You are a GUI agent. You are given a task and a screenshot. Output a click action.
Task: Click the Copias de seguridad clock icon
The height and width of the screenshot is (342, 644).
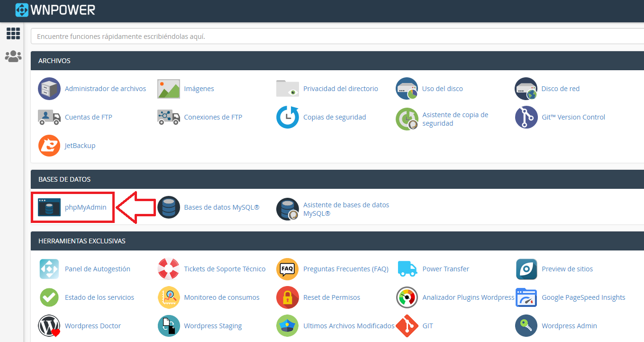288,117
